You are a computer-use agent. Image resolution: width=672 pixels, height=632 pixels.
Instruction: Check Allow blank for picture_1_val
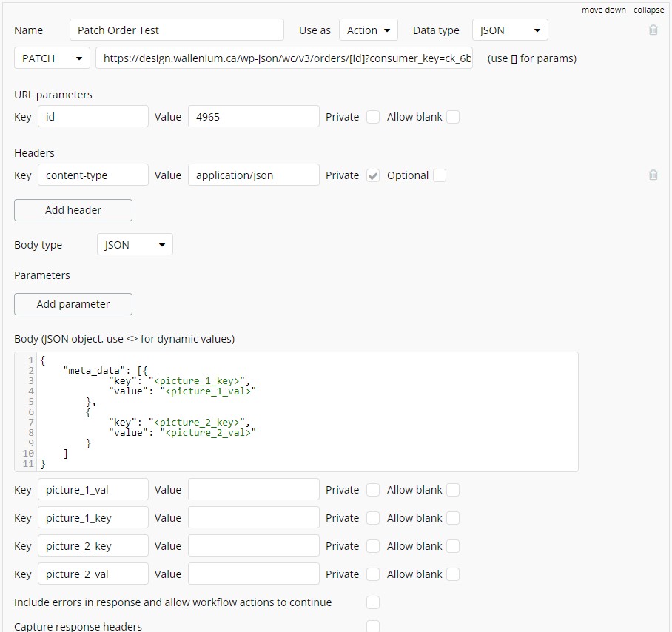point(452,489)
